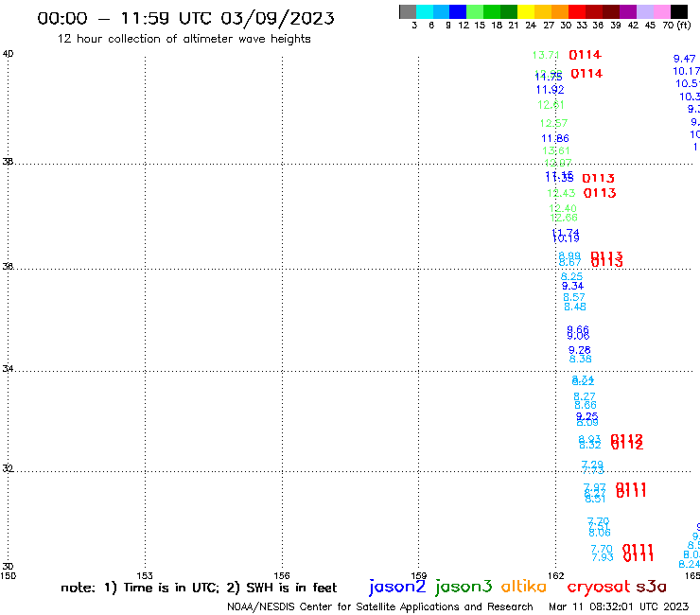This screenshot has width=700, height=615.
Task: Click the jason2 satellite legend label
Action: (397, 587)
